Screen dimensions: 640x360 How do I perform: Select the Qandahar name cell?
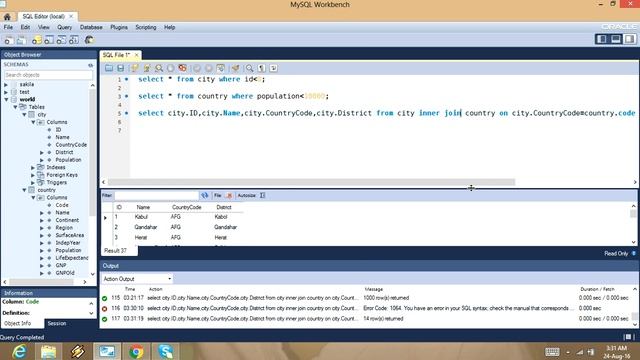click(x=146, y=227)
